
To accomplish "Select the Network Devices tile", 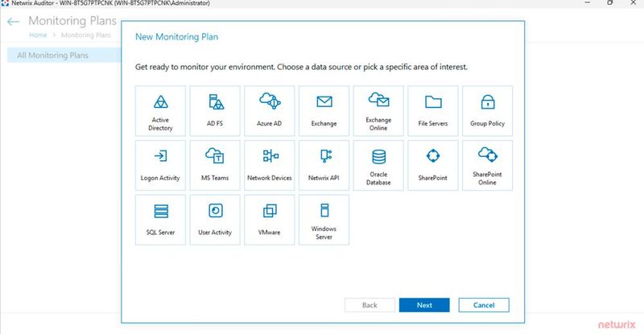I will [x=270, y=166].
